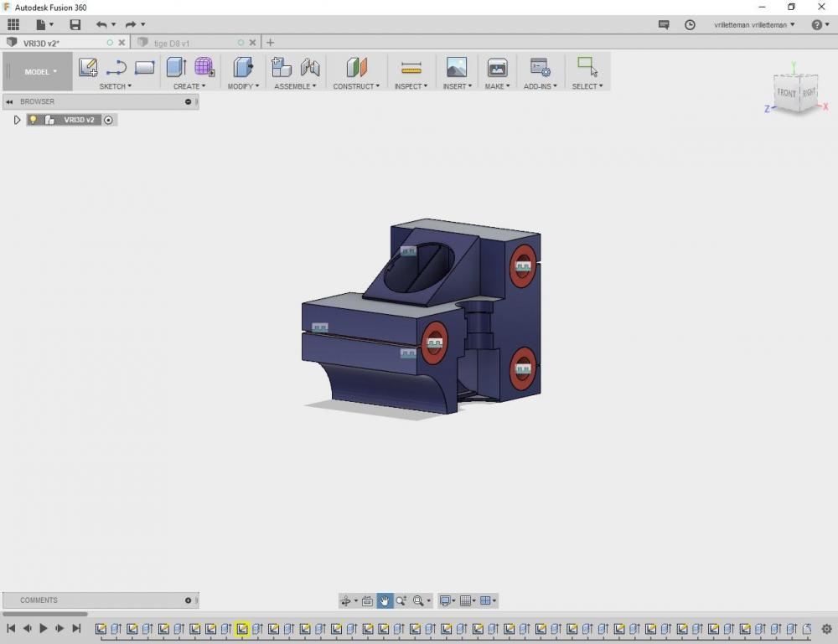This screenshot has width=838, height=644.
Task: Open vrilletteman account menu
Action: [754, 25]
